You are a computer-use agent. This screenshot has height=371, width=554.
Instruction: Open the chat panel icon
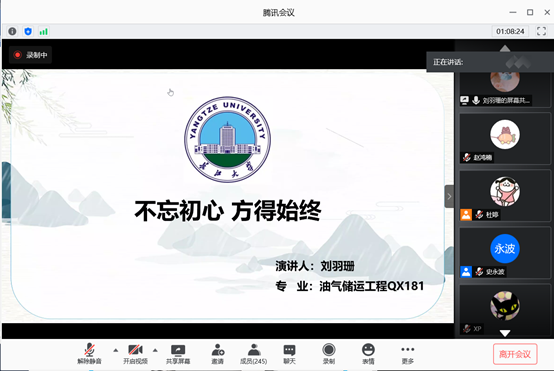click(289, 354)
